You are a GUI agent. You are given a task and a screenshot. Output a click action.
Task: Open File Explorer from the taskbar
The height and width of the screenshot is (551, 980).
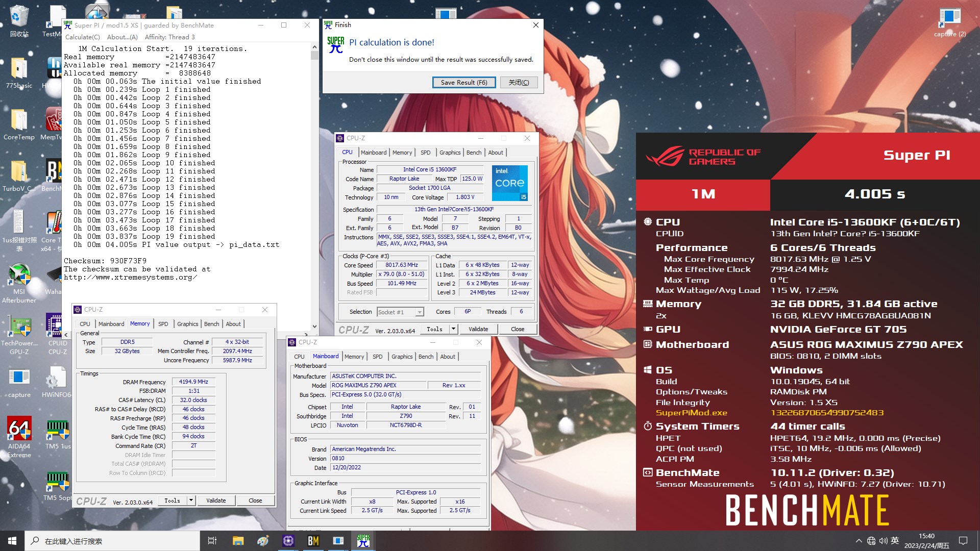tap(238, 541)
